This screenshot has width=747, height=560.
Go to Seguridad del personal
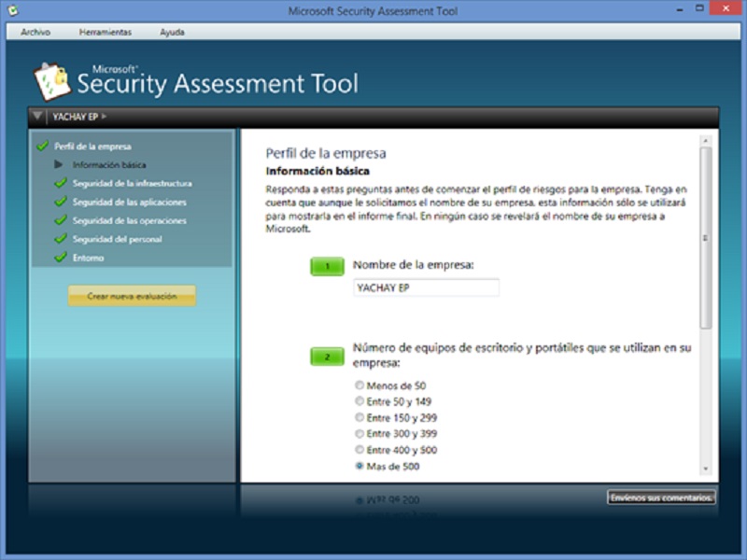click(118, 239)
